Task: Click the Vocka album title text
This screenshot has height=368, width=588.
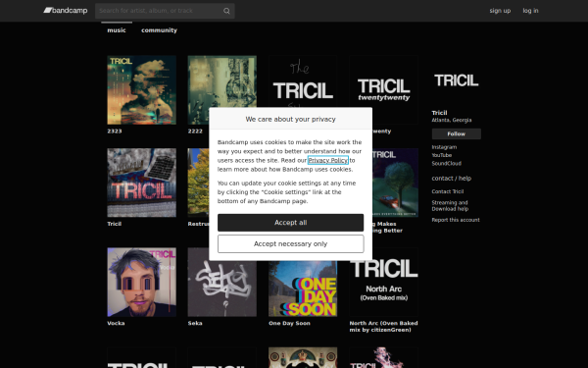Action: point(116,323)
